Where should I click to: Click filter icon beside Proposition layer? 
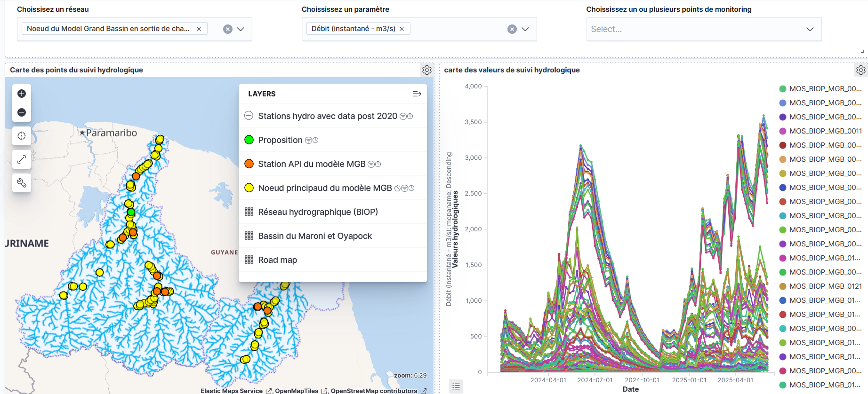coord(308,140)
